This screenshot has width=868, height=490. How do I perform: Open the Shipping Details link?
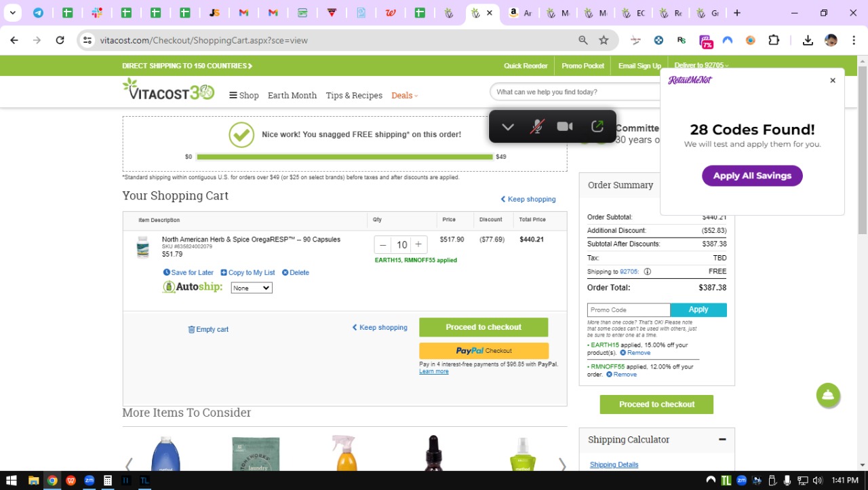(x=614, y=465)
